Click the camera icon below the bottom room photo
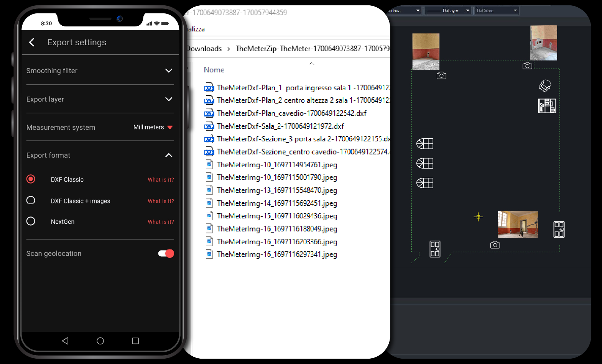 [x=495, y=245]
